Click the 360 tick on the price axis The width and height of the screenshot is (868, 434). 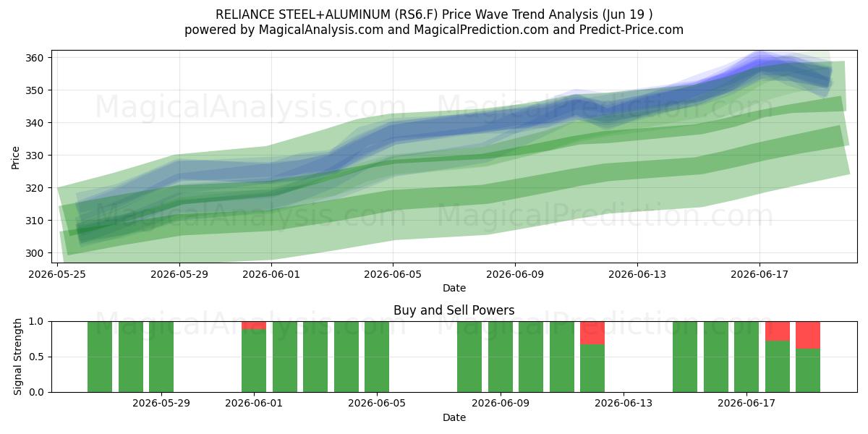[x=36, y=58]
